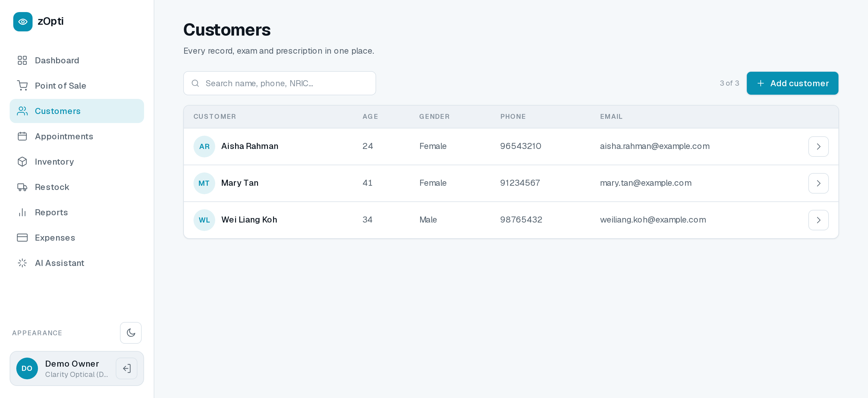Click the AGE column header
This screenshot has height=398, width=868.
pyautogui.click(x=370, y=117)
